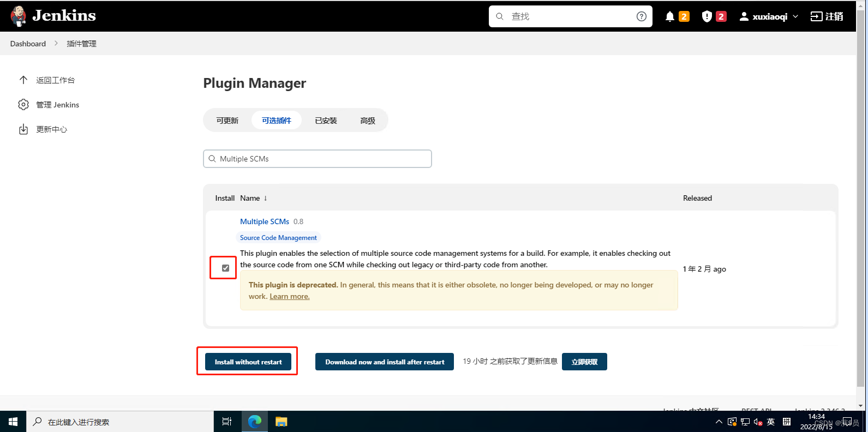Screen dimensions: 868x432
Task: Open Task View on the taskbar
Action: 227,422
